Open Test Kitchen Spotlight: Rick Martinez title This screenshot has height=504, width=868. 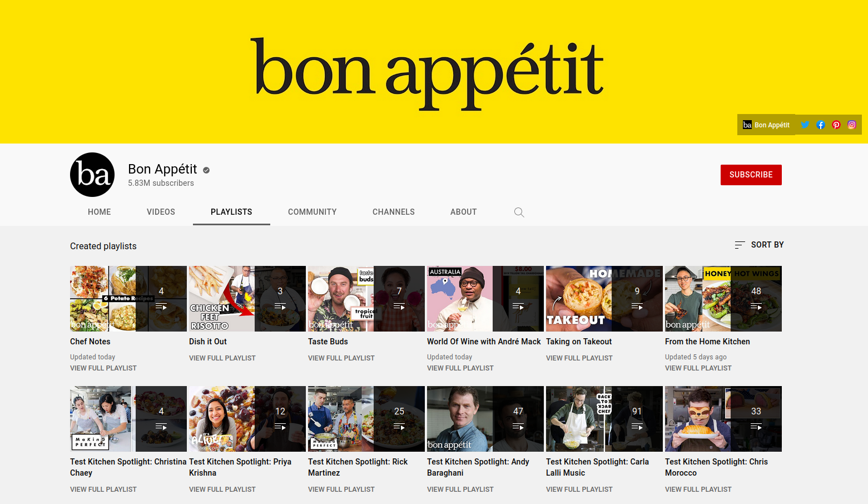point(358,467)
